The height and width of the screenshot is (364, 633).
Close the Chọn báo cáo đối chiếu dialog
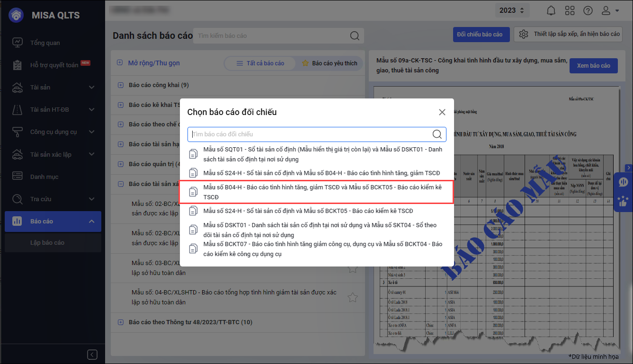(442, 112)
